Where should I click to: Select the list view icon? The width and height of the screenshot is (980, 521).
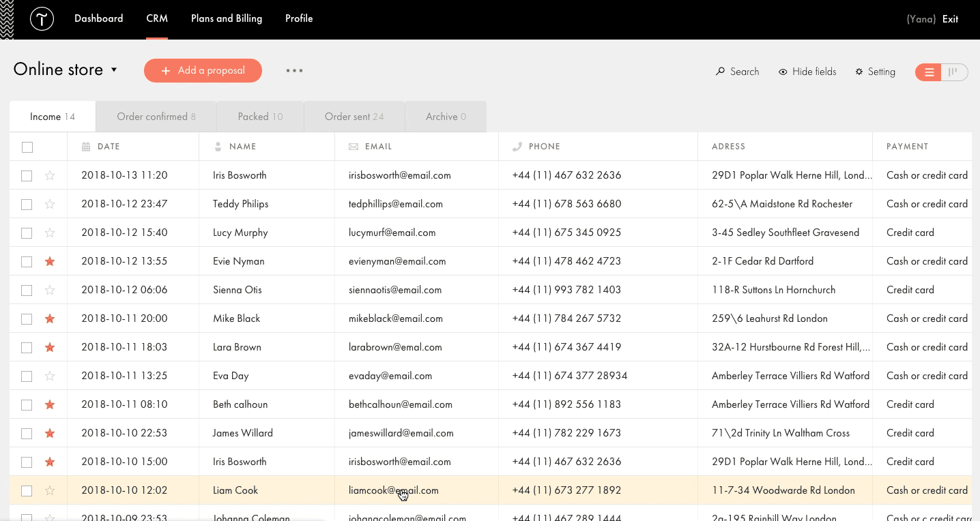928,72
